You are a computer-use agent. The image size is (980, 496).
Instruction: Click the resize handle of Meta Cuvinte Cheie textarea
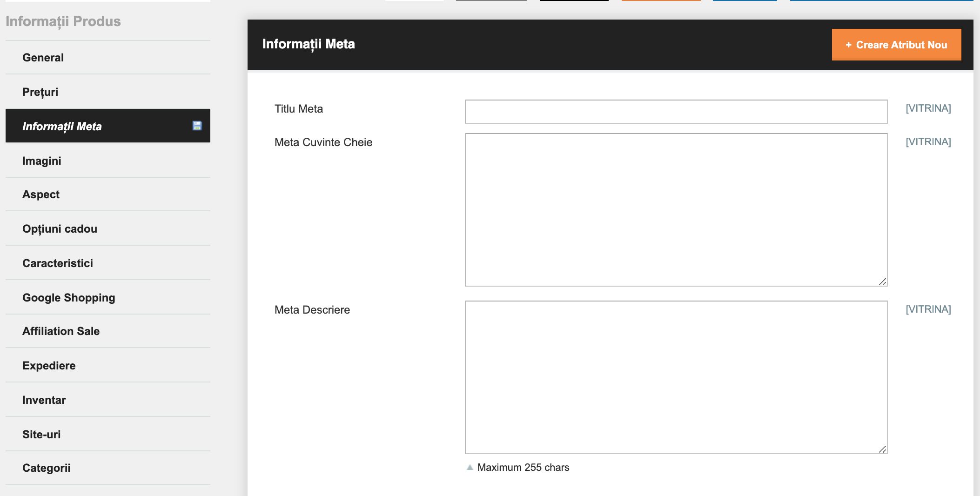click(x=882, y=282)
